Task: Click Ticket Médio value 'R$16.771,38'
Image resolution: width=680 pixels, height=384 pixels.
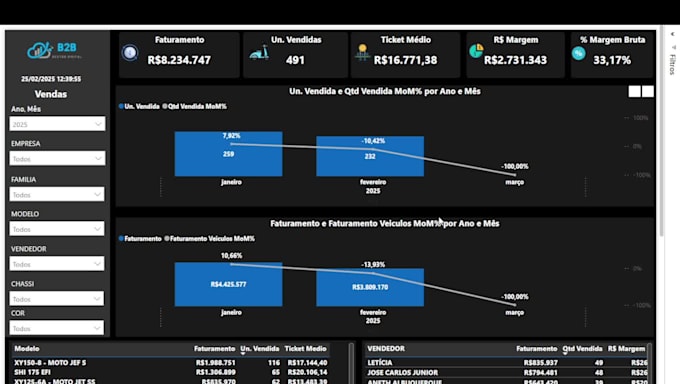Action: 405,60
